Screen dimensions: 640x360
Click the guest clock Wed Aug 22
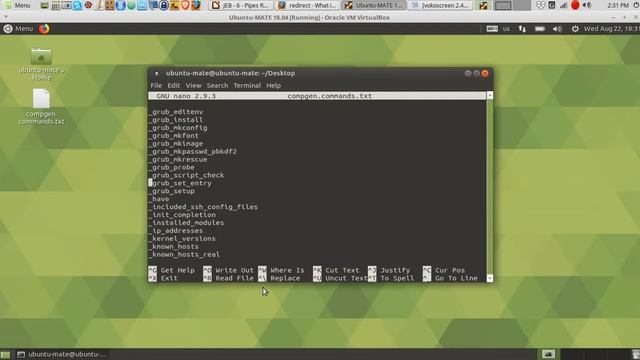[611, 29]
